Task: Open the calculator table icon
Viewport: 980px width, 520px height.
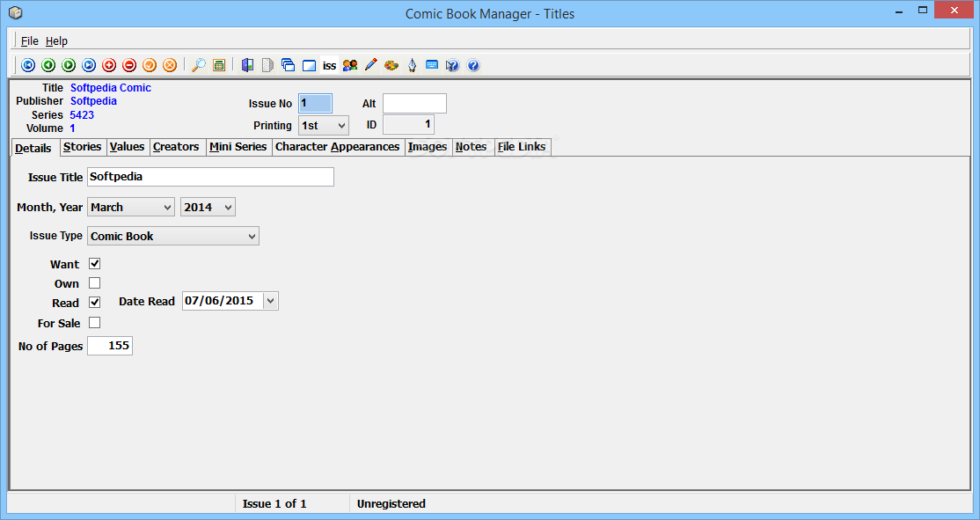Action: (x=219, y=65)
